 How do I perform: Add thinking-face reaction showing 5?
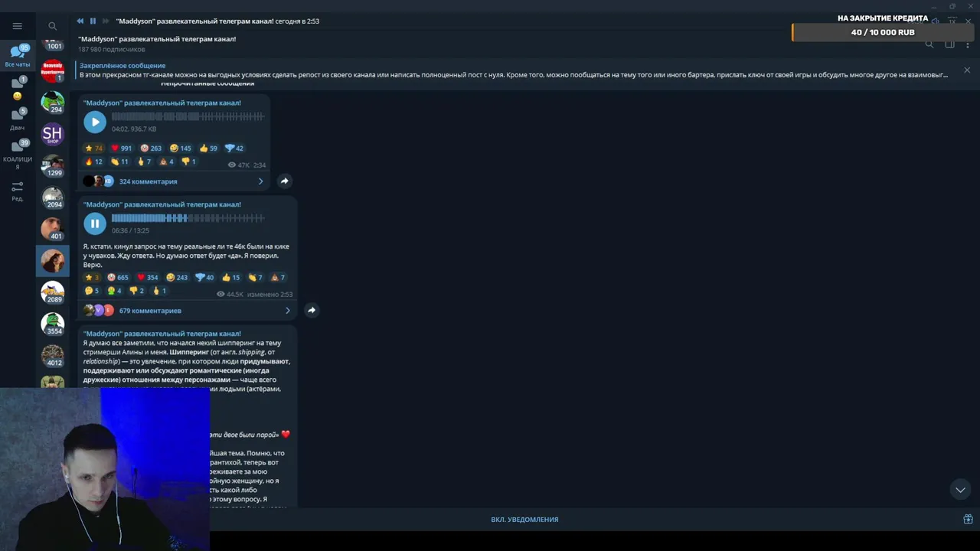click(92, 292)
